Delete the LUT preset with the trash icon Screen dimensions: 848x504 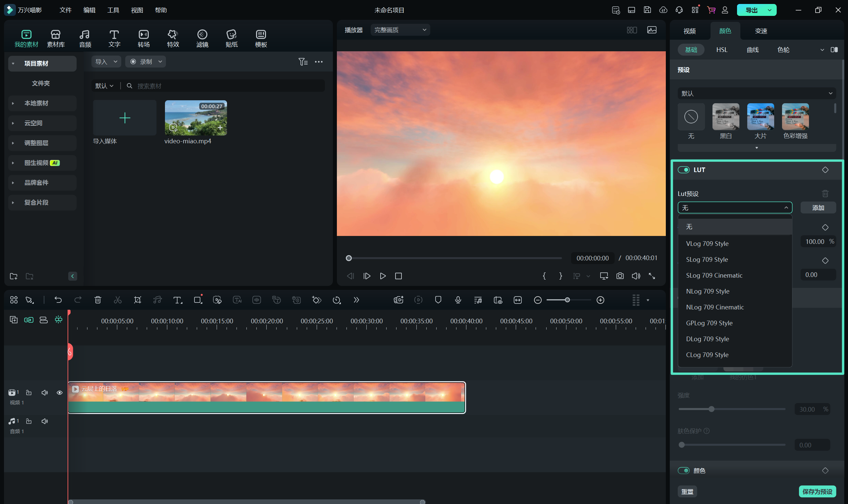(x=825, y=194)
